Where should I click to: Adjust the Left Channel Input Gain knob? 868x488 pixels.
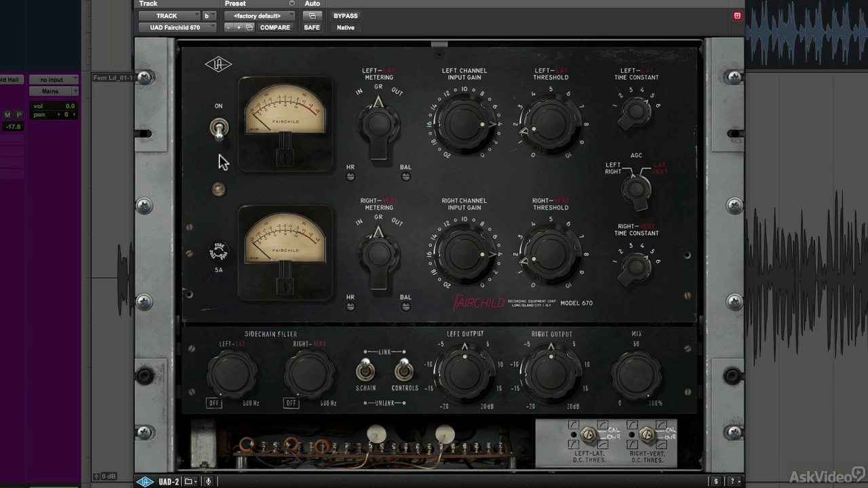click(x=465, y=124)
